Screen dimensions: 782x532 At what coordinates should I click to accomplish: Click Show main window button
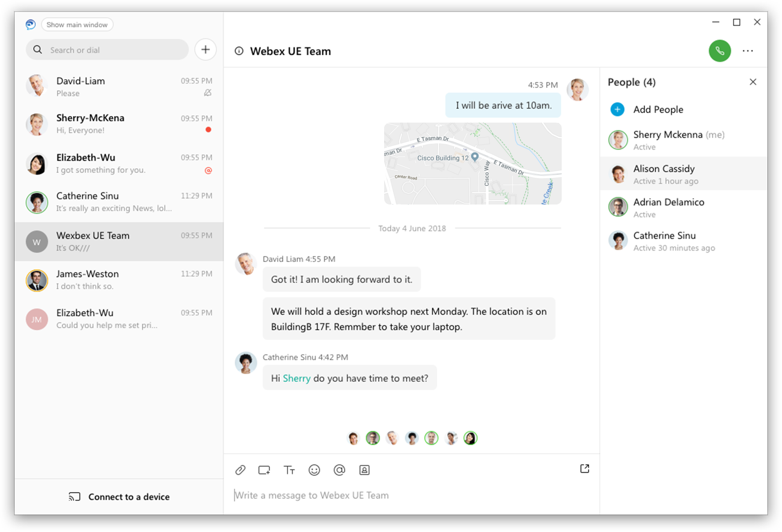[77, 25]
